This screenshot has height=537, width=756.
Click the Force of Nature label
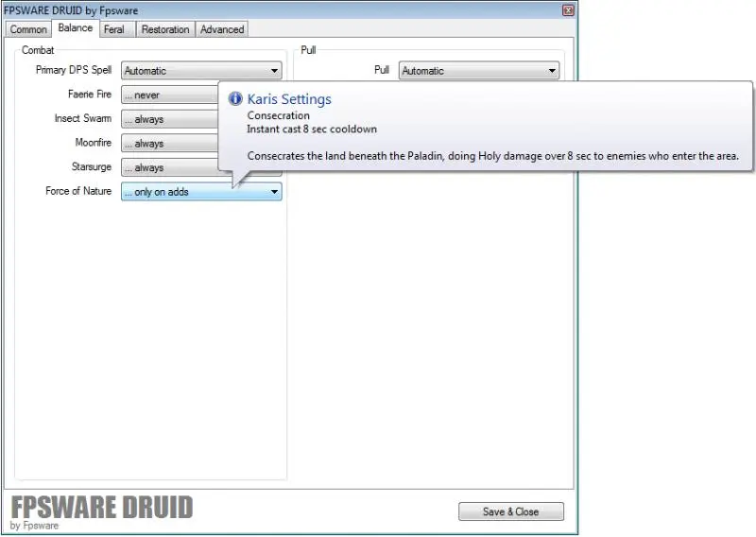pyautogui.click(x=78, y=192)
